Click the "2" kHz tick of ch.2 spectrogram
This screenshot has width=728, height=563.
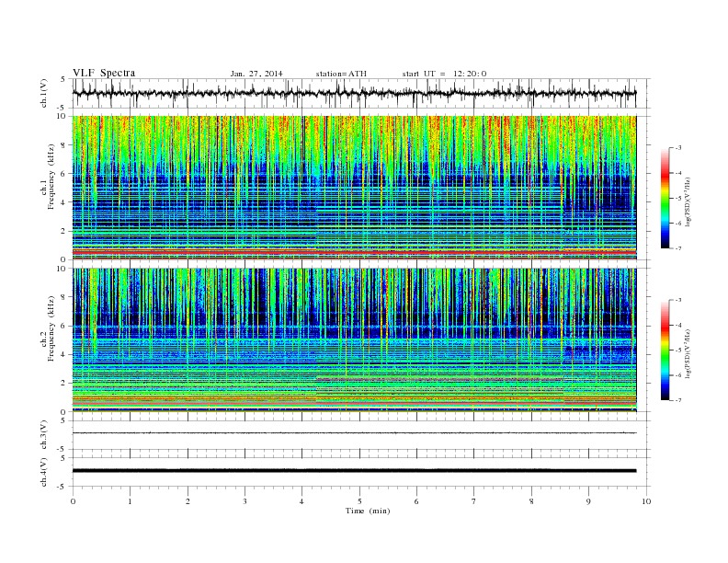(x=63, y=384)
